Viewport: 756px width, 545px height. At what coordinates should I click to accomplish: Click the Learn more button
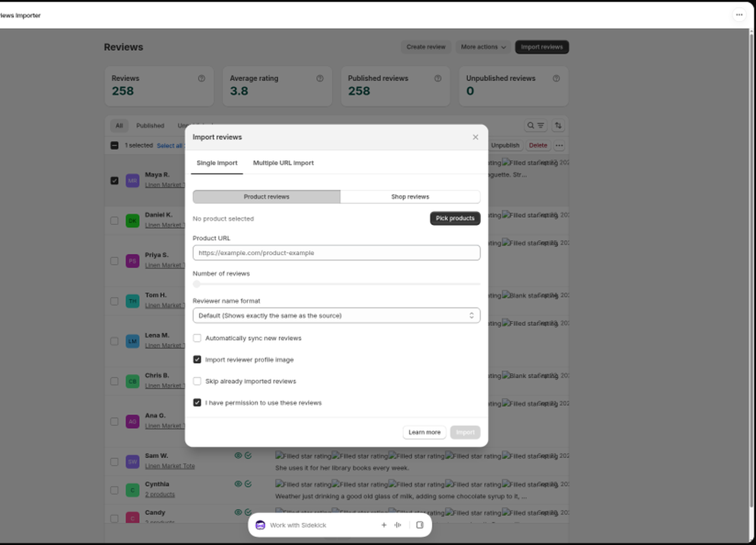(424, 432)
